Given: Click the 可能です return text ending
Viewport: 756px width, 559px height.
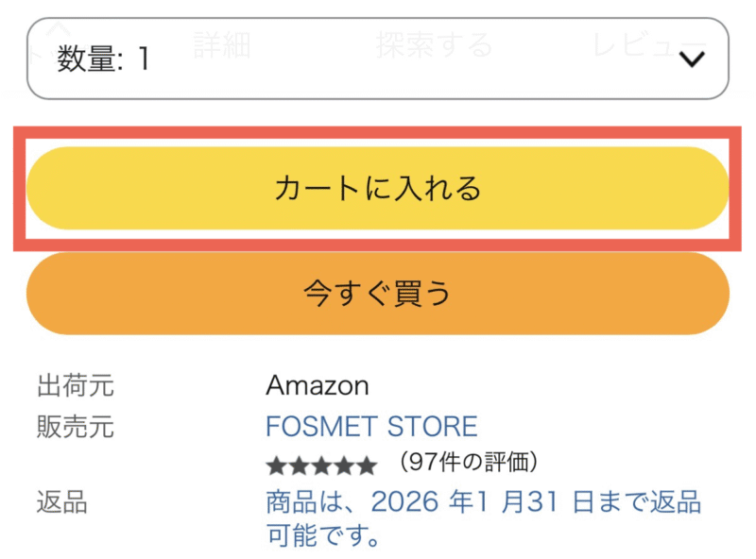Looking at the screenshot, I should [323, 537].
